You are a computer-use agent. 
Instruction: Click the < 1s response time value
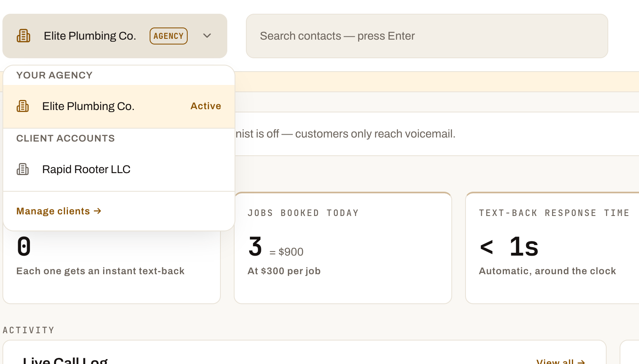point(509,246)
